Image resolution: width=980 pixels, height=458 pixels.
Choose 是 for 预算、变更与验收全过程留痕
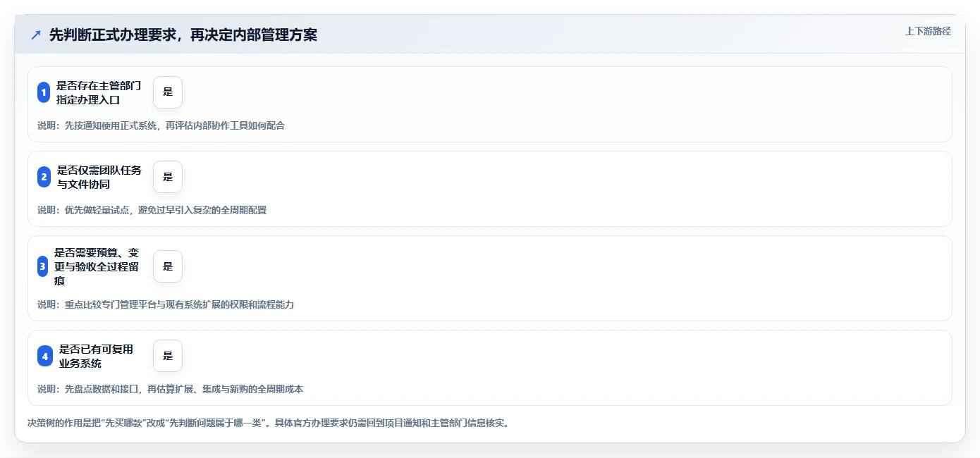[x=168, y=266]
